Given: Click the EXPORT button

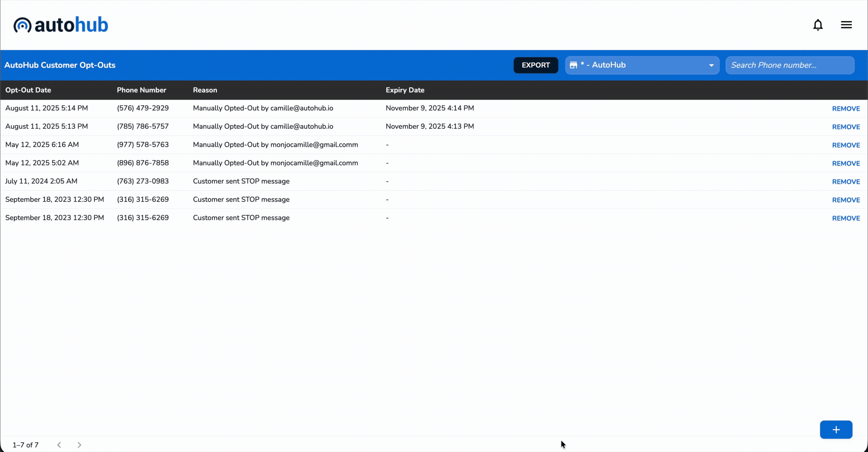Looking at the screenshot, I should click(536, 65).
